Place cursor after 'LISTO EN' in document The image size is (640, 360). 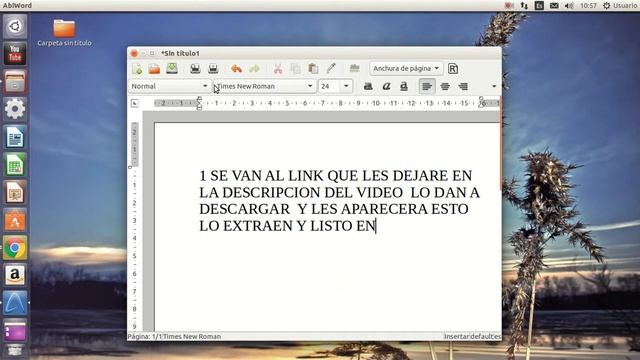[376, 225]
